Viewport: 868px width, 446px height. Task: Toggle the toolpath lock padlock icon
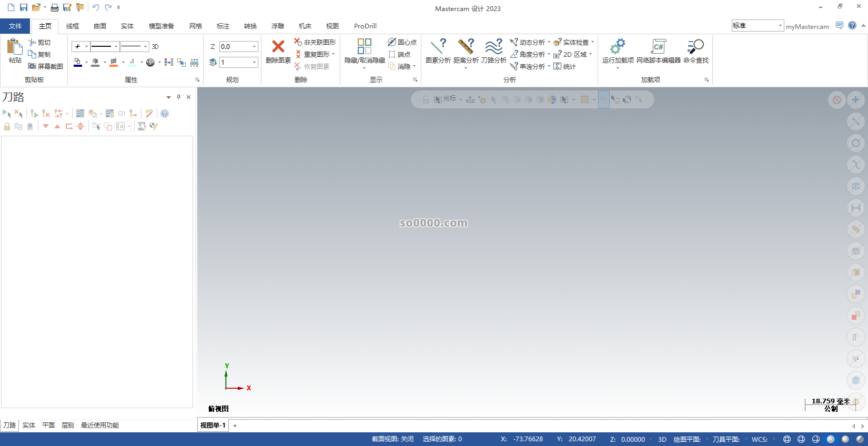(7, 127)
